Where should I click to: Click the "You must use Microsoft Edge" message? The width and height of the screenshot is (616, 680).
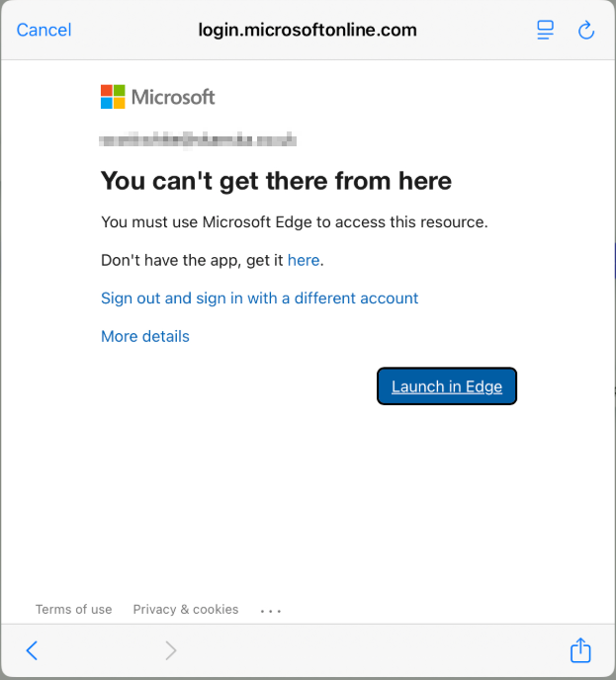[x=294, y=221]
